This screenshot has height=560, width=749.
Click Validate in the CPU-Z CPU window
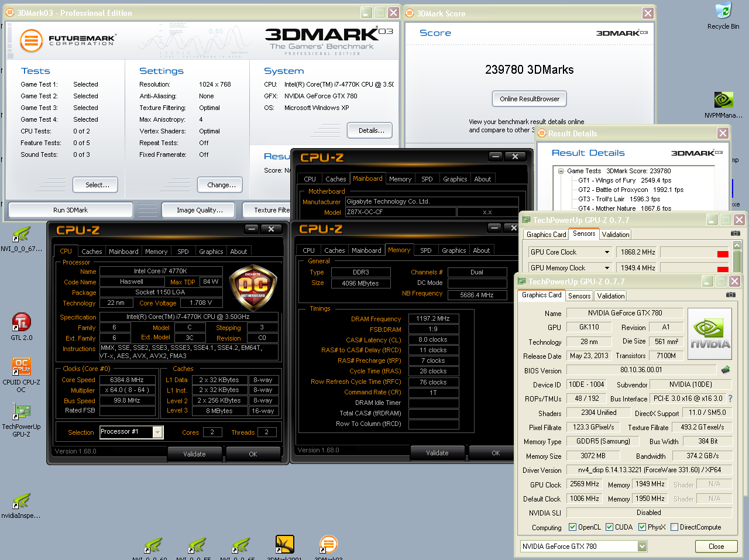pyautogui.click(x=194, y=454)
